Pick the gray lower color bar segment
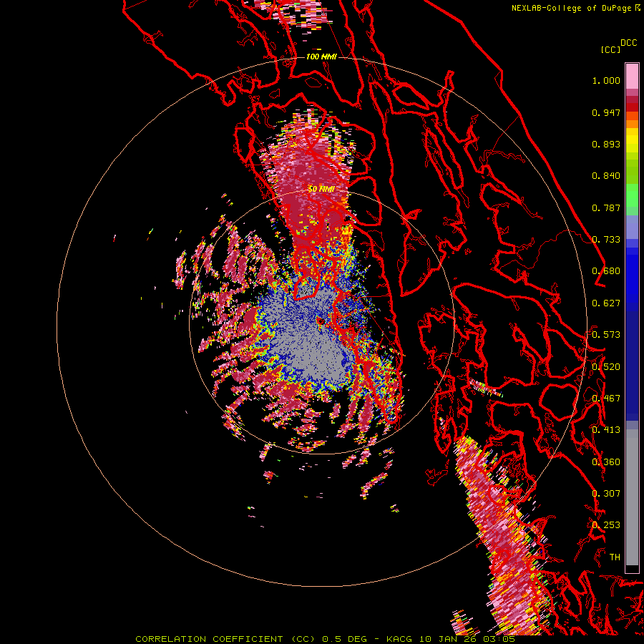This screenshot has height=644, width=644. 632,497
